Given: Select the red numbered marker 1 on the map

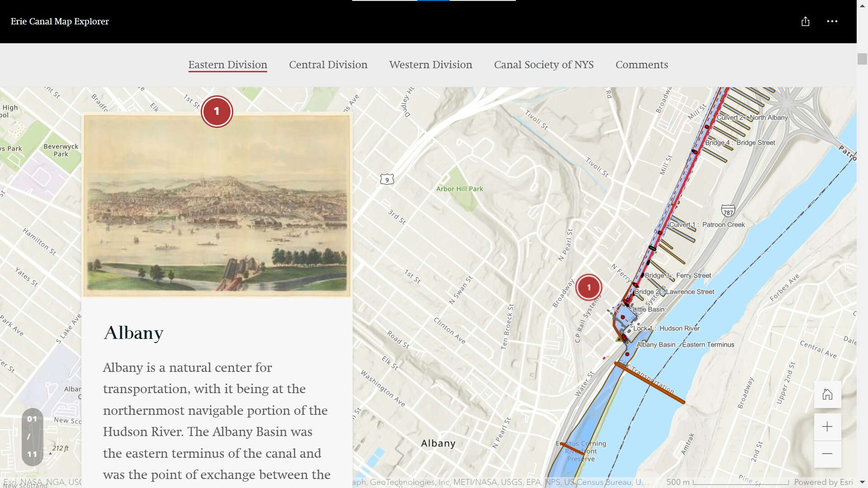Looking at the screenshot, I should (x=589, y=287).
